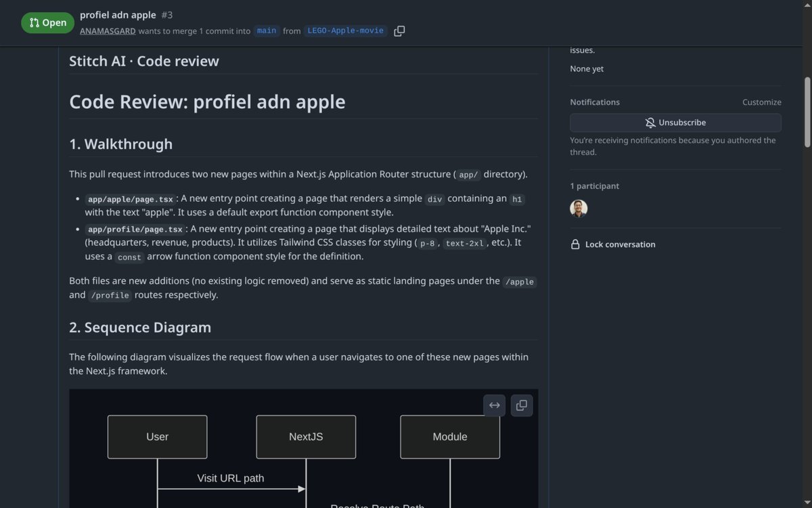Copy the head branch name icon

(x=399, y=31)
